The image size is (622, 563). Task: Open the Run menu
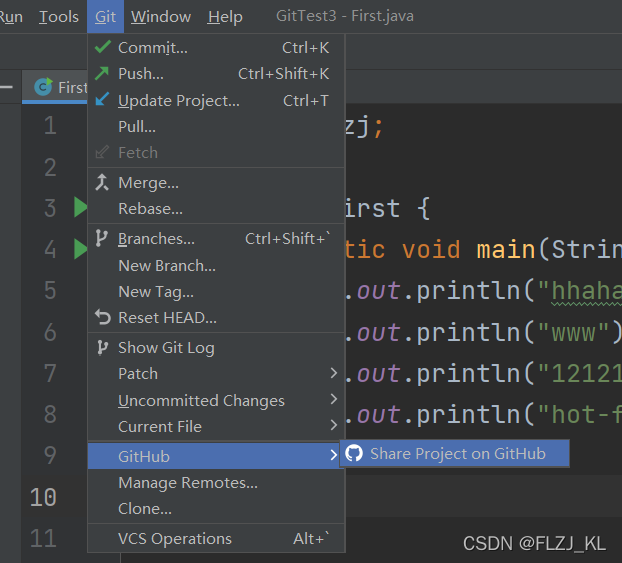click(x=11, y=17)
